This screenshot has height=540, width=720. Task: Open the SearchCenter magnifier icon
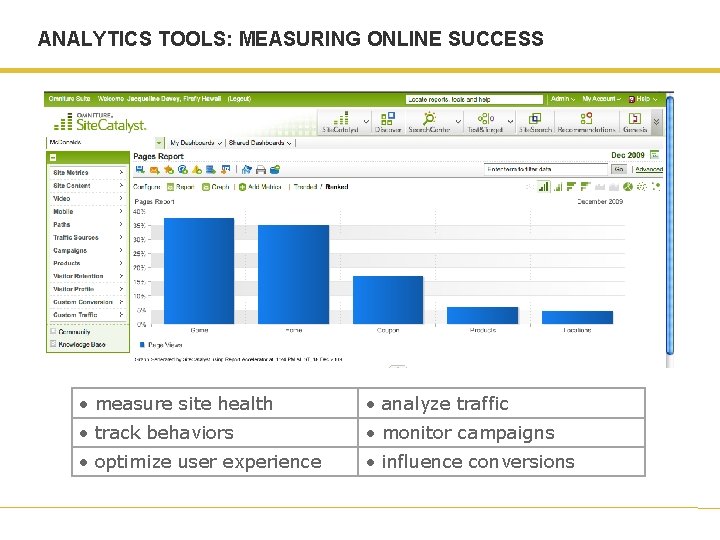[429, 118]
